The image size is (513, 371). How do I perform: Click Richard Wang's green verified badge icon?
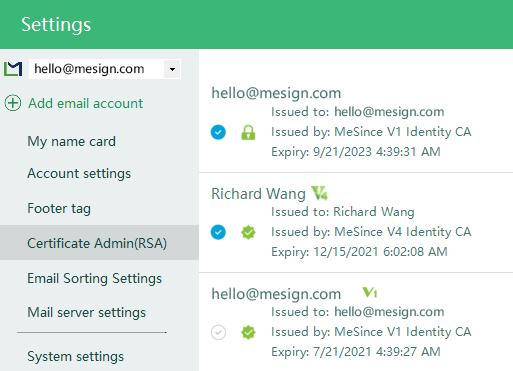coord(248,232)
